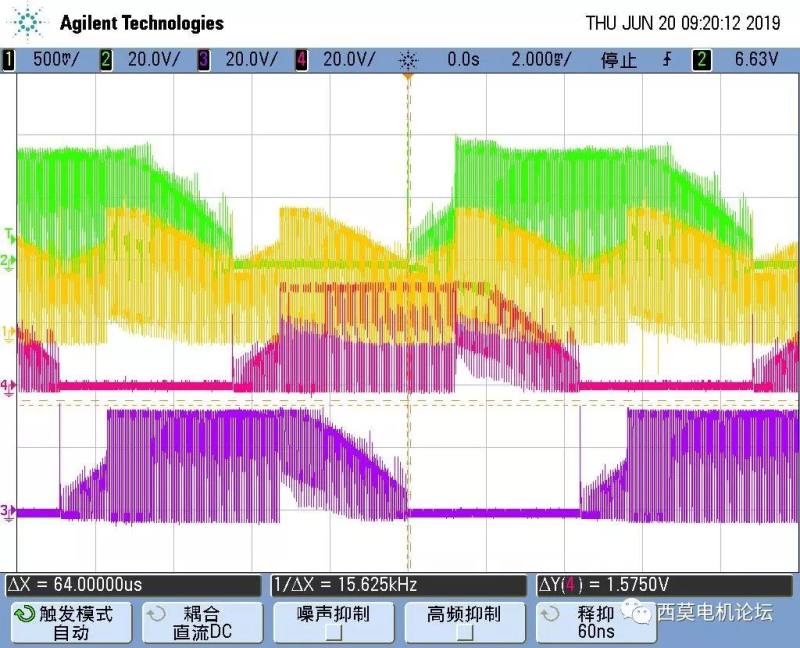This screenshot has height=648, width=800.
Task: Click the horizontal delay reference icon
Action: [407, 60]
